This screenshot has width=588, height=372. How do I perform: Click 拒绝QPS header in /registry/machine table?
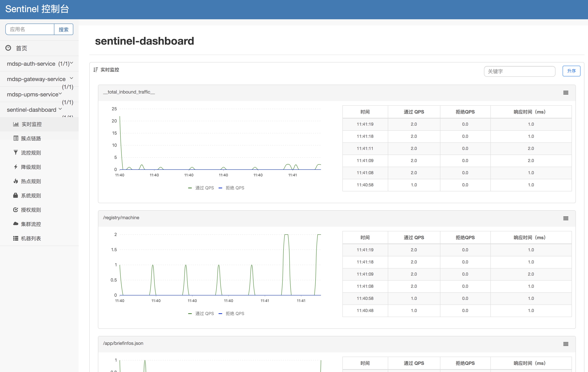pos(465,238)
